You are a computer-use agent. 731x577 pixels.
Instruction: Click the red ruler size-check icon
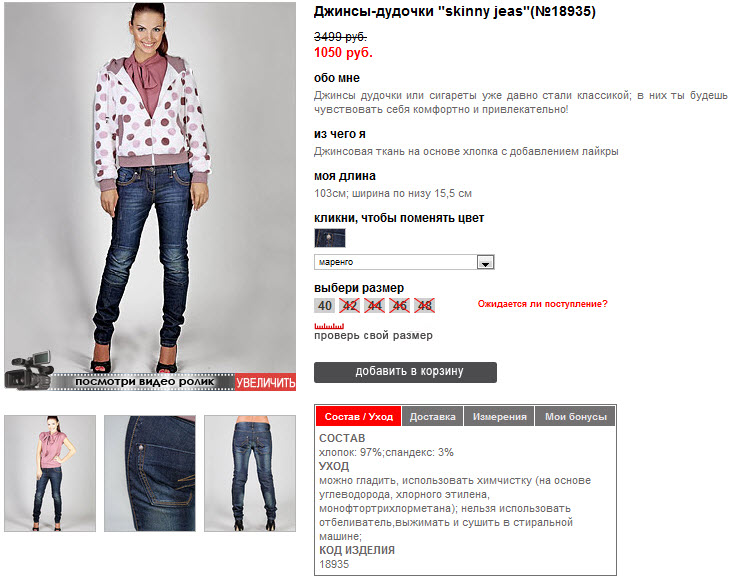[x=329, y=326]
